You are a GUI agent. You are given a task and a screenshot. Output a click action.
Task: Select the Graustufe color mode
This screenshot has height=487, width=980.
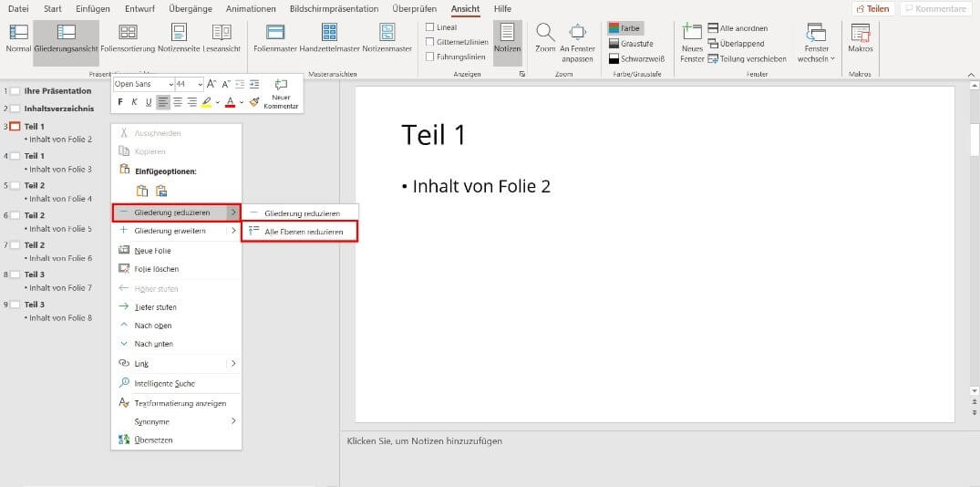coord(635,43)
